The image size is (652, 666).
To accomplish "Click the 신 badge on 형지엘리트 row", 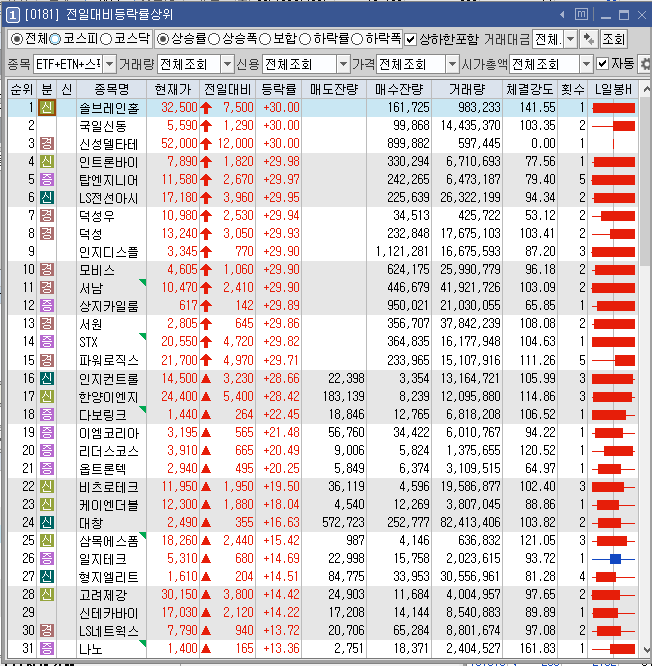I will (x=47, y=576).
